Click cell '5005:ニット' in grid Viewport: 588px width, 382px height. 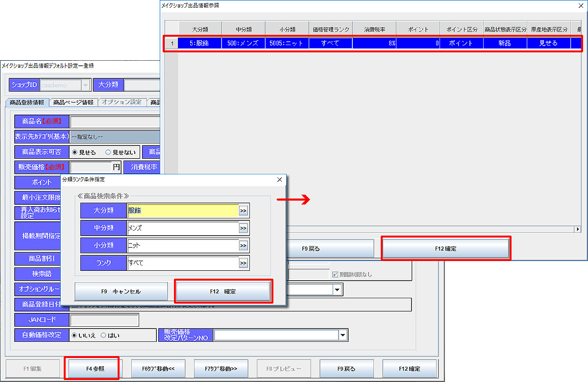coord(287,43)
